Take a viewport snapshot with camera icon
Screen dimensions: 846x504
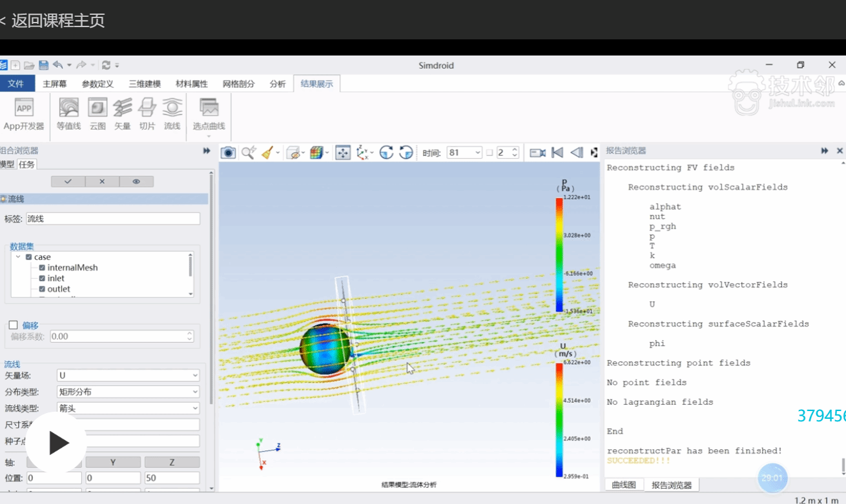pos(228,152)
